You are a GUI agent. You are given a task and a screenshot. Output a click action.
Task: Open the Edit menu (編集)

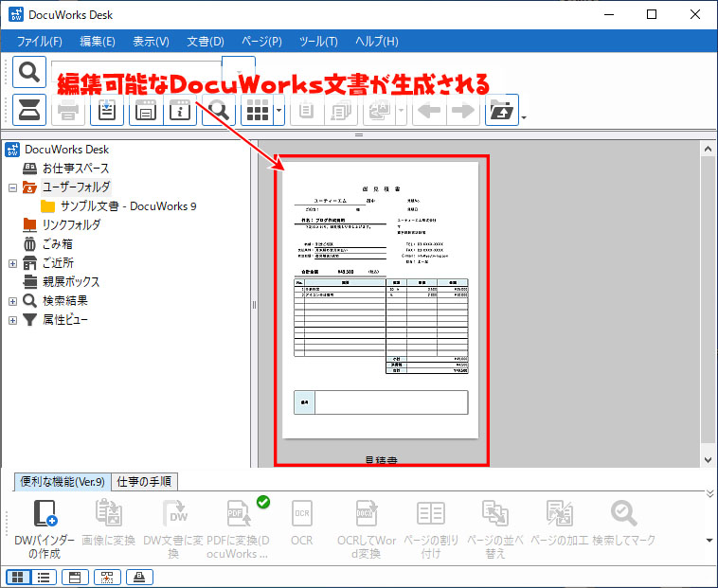click(98, 41)
